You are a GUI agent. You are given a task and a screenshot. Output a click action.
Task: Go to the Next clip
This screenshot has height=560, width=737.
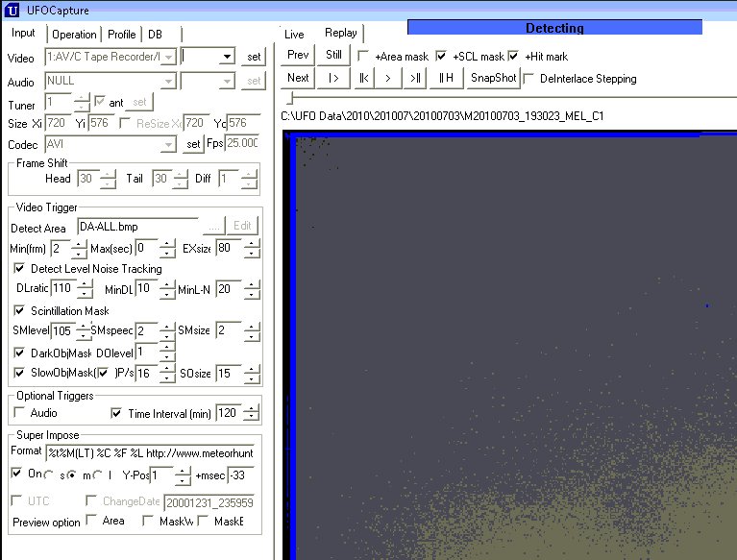(298, 78)
